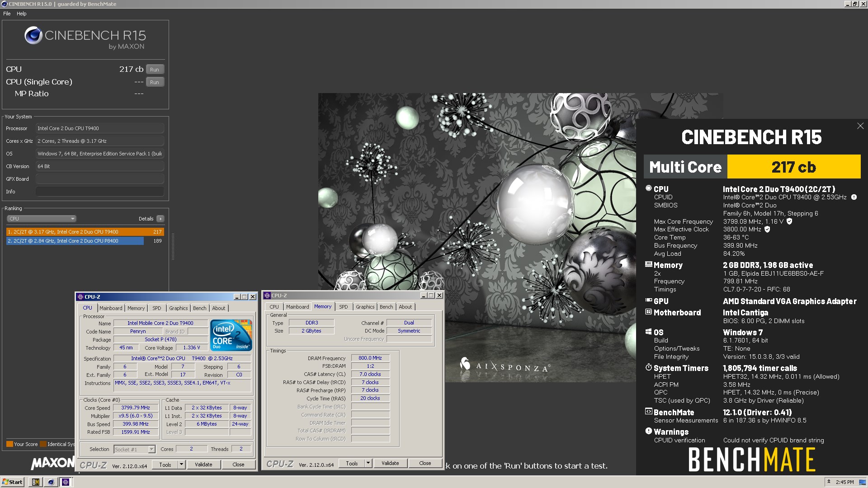
Task: Click the Processor field in Your System
Action: click(x=100, y=128)
